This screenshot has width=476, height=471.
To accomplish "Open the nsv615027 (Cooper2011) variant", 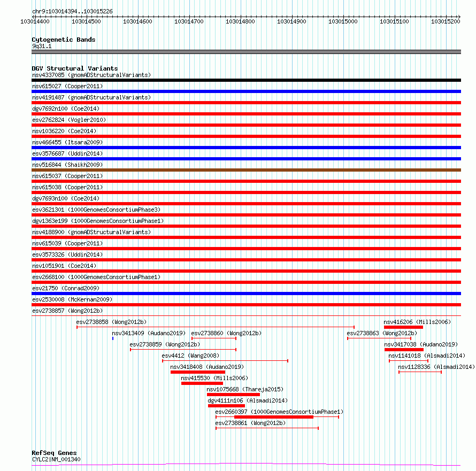I will 67,86.
